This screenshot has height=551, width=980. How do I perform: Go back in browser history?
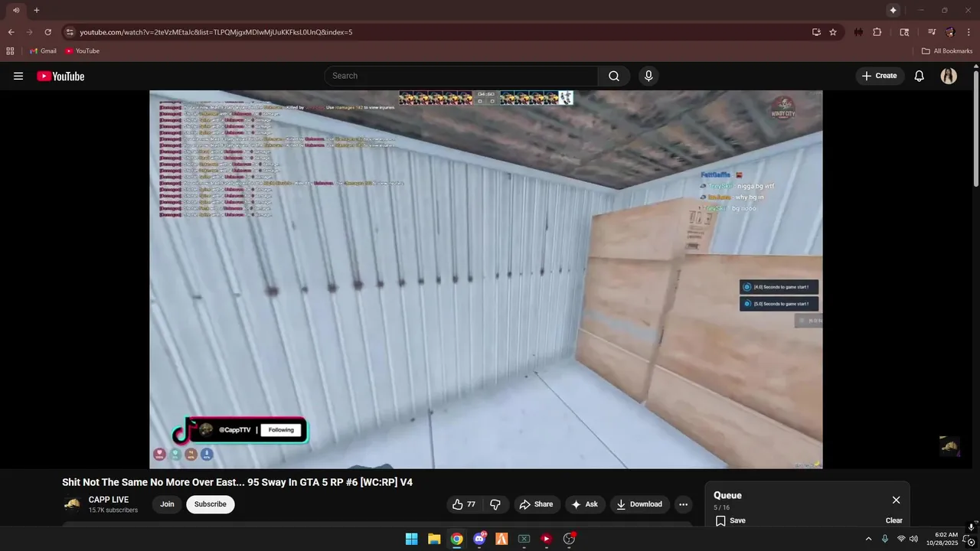tap(11, 32)
